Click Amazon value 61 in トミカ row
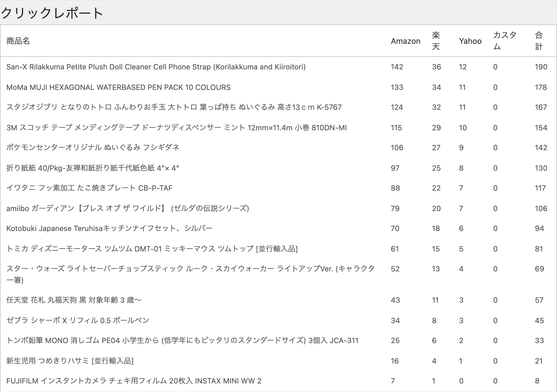Image resolution: width=557 pixels, height=392 pixels. [395, 249]
